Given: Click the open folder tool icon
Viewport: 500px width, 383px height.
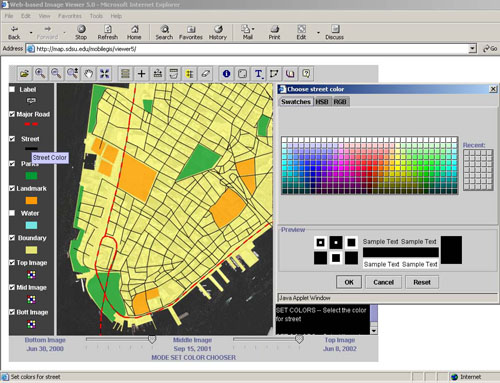Looking at the screenshot, I should (24, 74).
